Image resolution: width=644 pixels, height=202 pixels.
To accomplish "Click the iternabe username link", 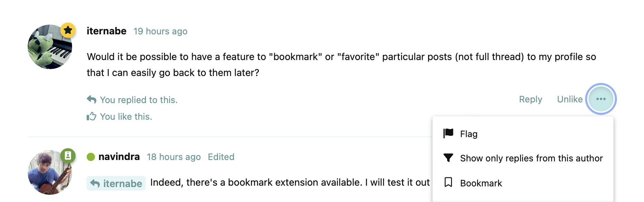I will [106, 31].
